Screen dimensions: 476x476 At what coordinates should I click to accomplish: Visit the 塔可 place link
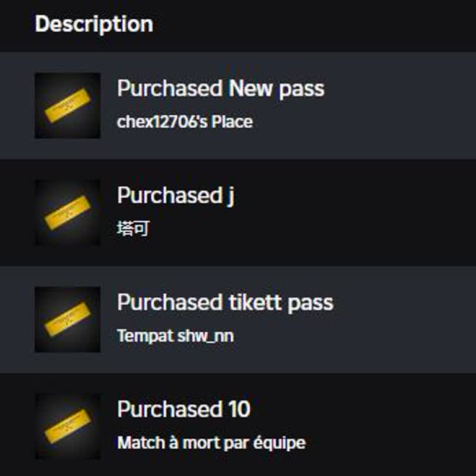click(133, 229)
